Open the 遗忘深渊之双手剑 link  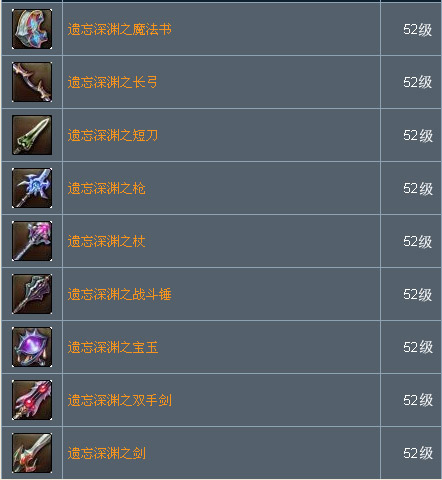(x=119, y=400)
